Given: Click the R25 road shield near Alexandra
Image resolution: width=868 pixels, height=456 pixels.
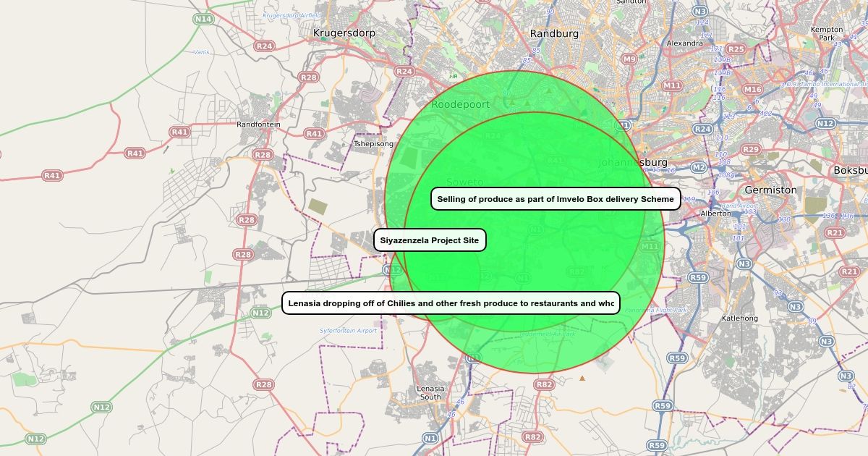Looking at the screenshot, I should (736, 49).
